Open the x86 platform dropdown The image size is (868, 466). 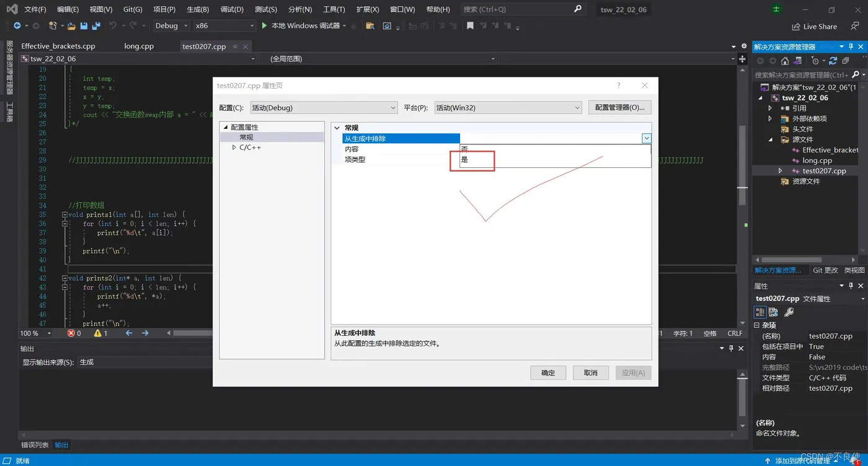coord(224,26)
